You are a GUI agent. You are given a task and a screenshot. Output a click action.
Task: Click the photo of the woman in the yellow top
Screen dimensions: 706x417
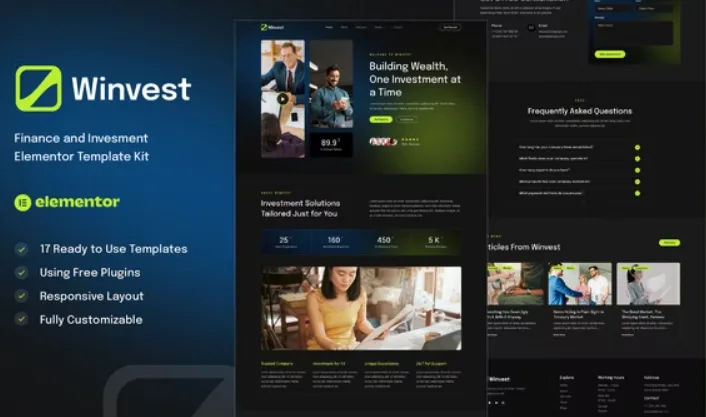tap(361, 308)
